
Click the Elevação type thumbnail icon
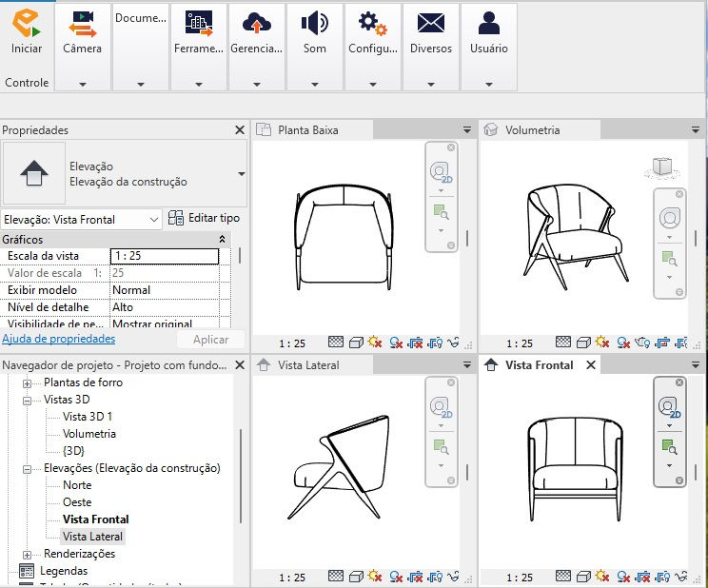(34, 173)
